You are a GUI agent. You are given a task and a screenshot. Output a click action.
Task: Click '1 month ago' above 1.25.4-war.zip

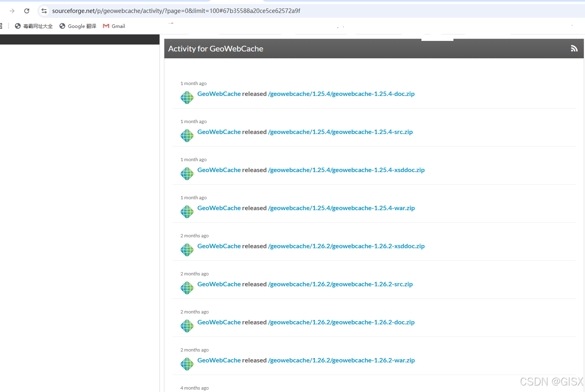(x=194, y=198)
